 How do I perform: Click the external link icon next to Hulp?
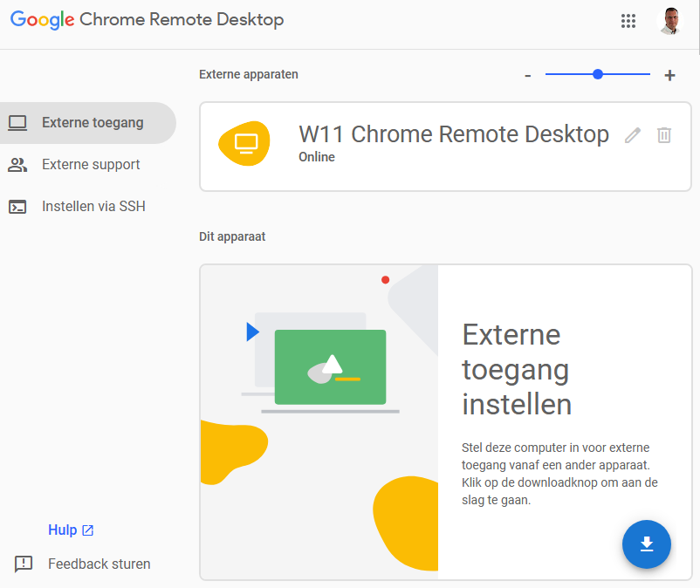88,530
